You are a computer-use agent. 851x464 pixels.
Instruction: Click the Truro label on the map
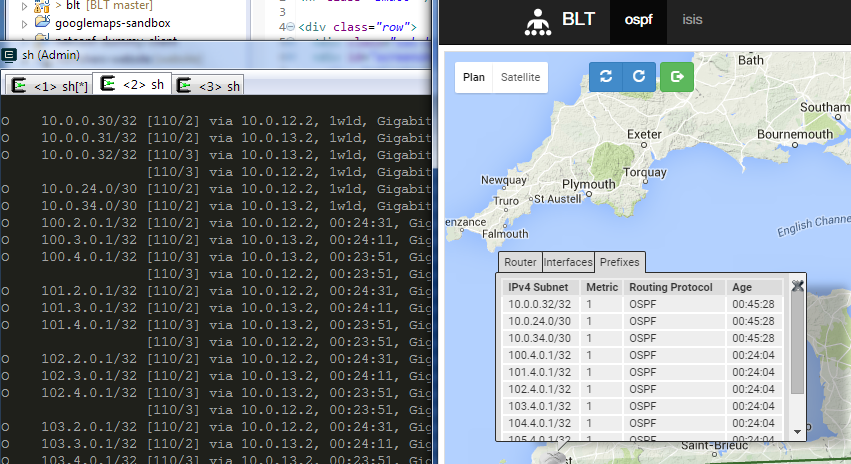506,201
